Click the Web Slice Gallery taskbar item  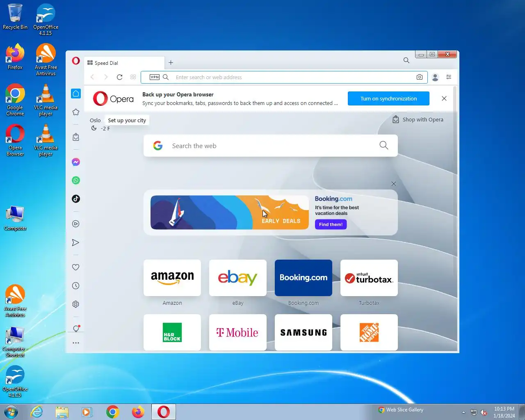(401, 410)
